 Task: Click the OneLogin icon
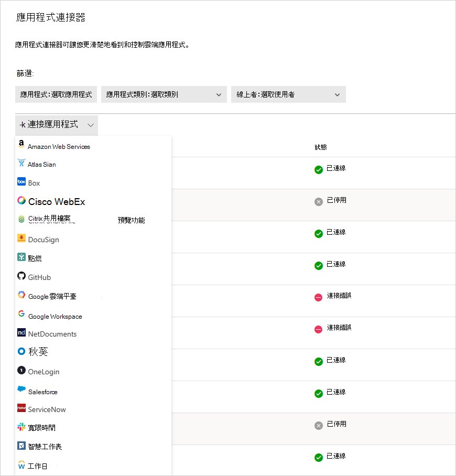click(20, 371)
